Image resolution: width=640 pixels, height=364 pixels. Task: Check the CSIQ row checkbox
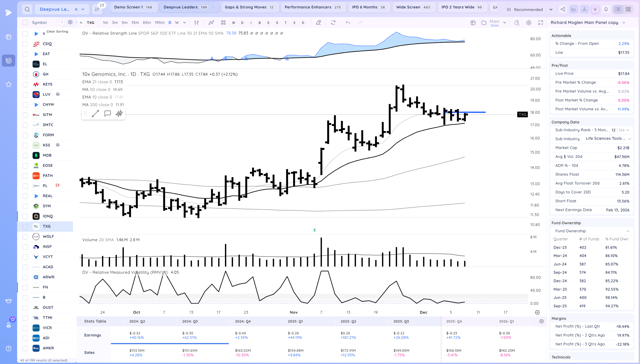25,44
